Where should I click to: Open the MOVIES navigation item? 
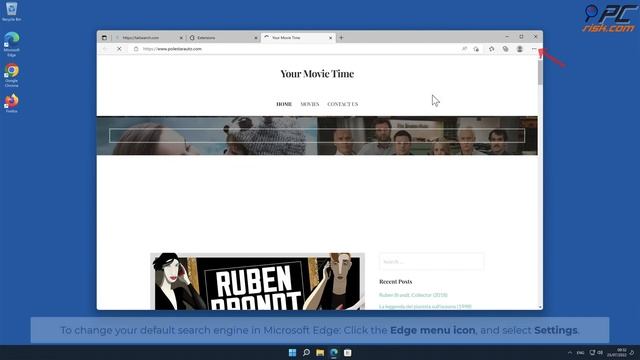310,104
